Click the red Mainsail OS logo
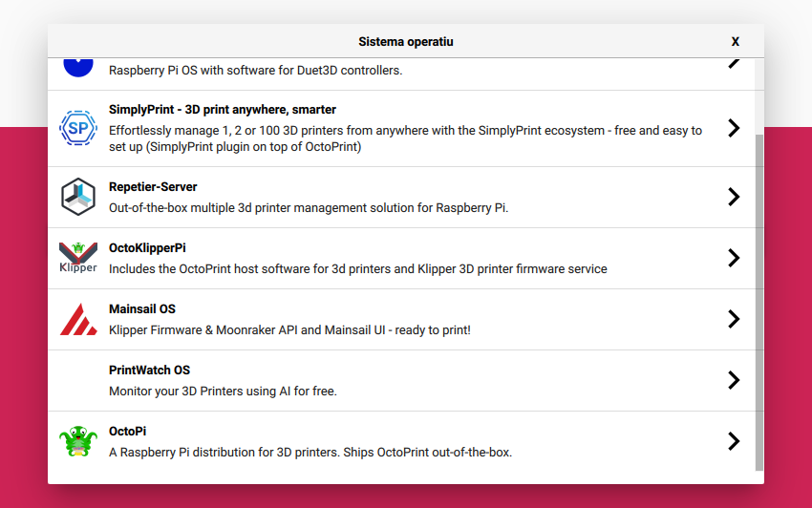The width and height of the screenshot is (812, 508). [78, 319]
